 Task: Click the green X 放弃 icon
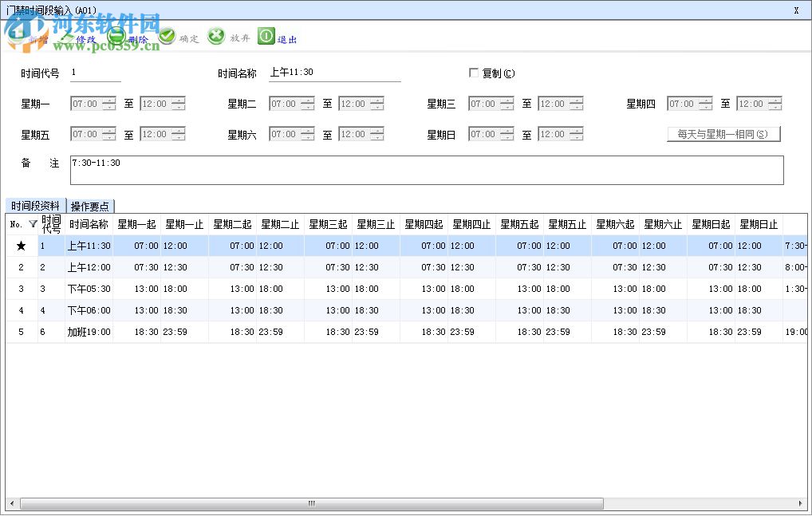click(x=216, y=36)
